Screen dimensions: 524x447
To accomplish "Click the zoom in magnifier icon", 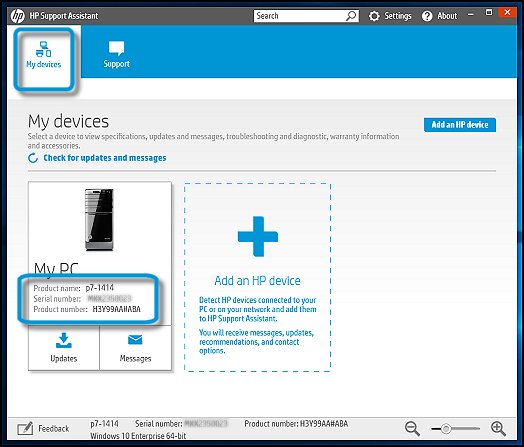I will click(498, 428).
